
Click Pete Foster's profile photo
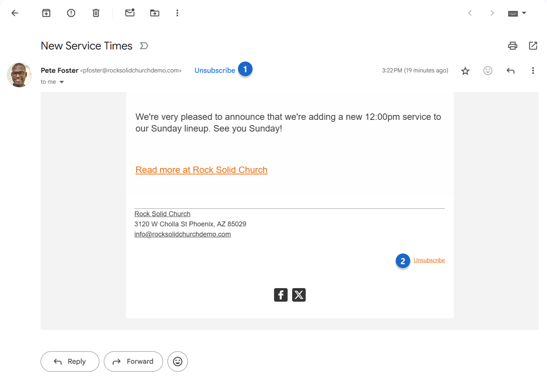point(19,75)
